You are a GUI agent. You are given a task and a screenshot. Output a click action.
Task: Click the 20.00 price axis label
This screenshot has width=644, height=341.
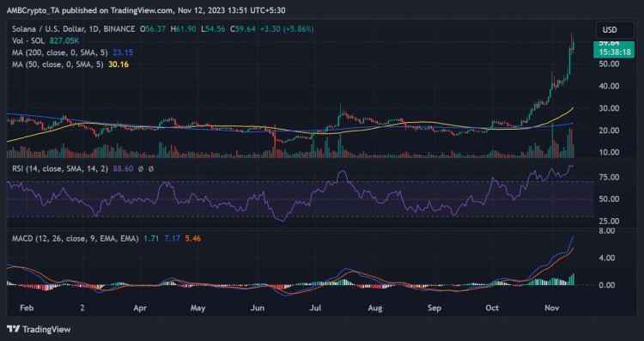click(609, 131)
